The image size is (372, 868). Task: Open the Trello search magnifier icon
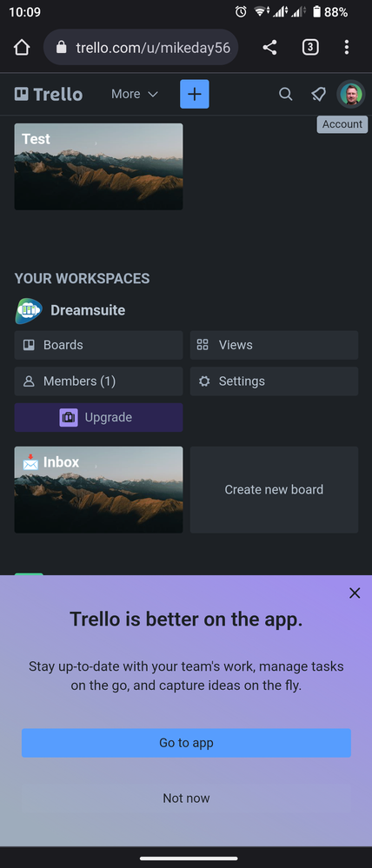point(286,94)
